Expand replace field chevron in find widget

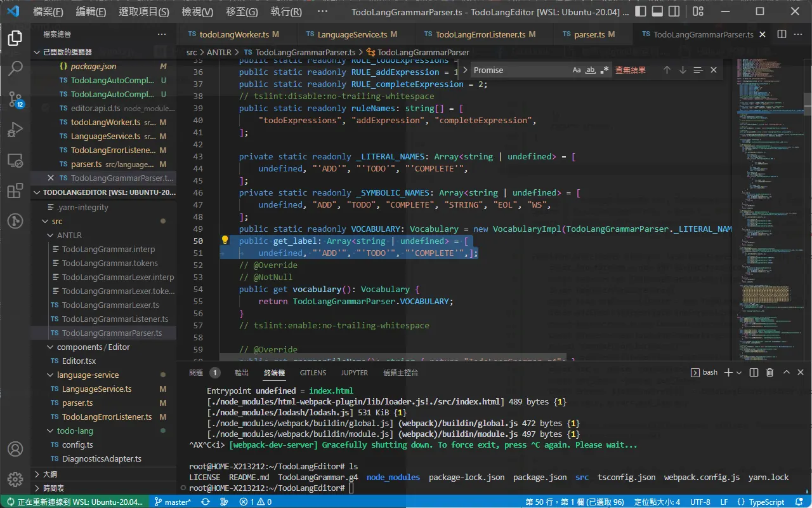tap(464, 70)
